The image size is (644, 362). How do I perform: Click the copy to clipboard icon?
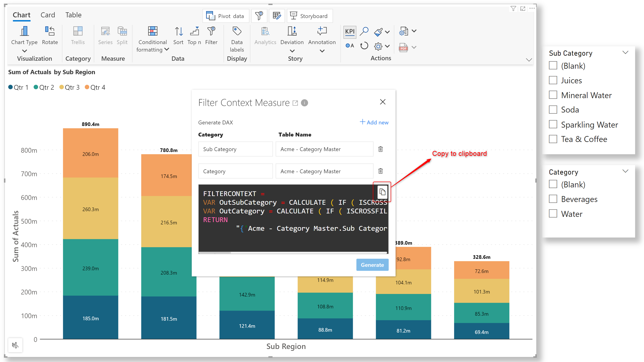[x=382, y=192]
